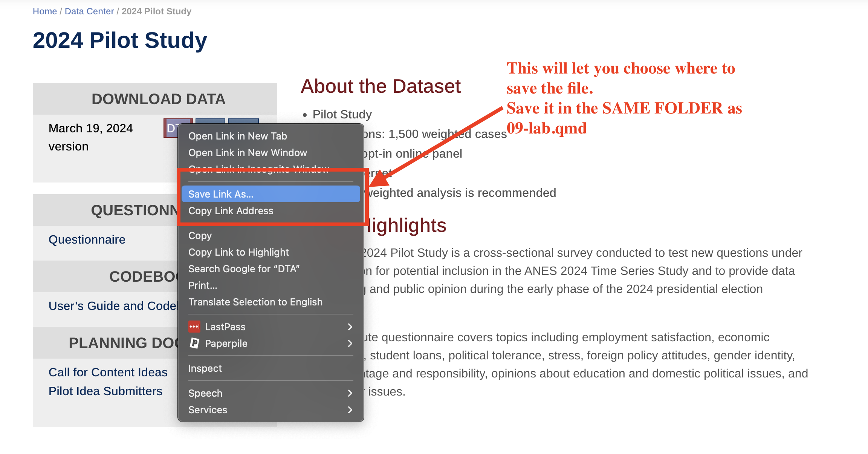Click the LastPass icon in context menu
This screenshot has width=868, height=454.
pos(194,327)
